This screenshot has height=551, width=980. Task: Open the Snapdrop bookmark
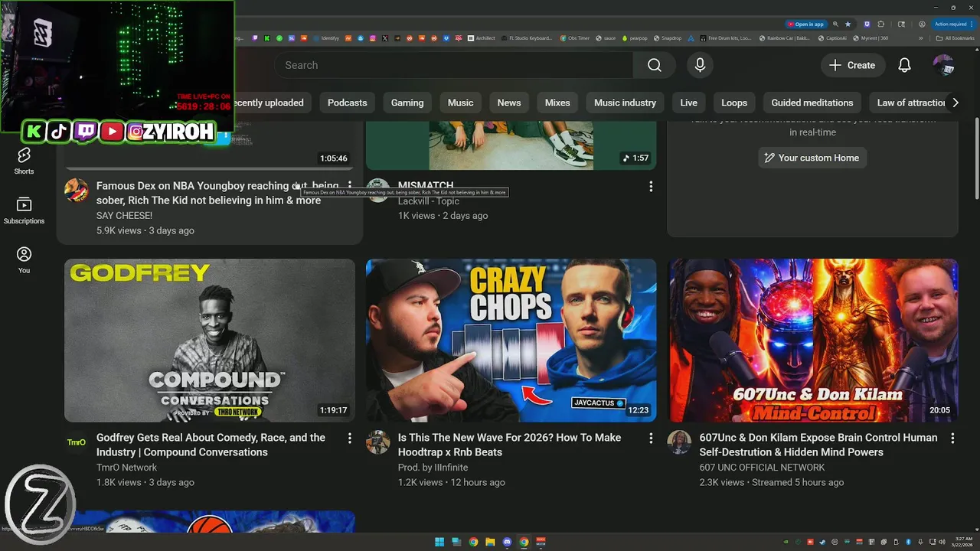[668, 37]
